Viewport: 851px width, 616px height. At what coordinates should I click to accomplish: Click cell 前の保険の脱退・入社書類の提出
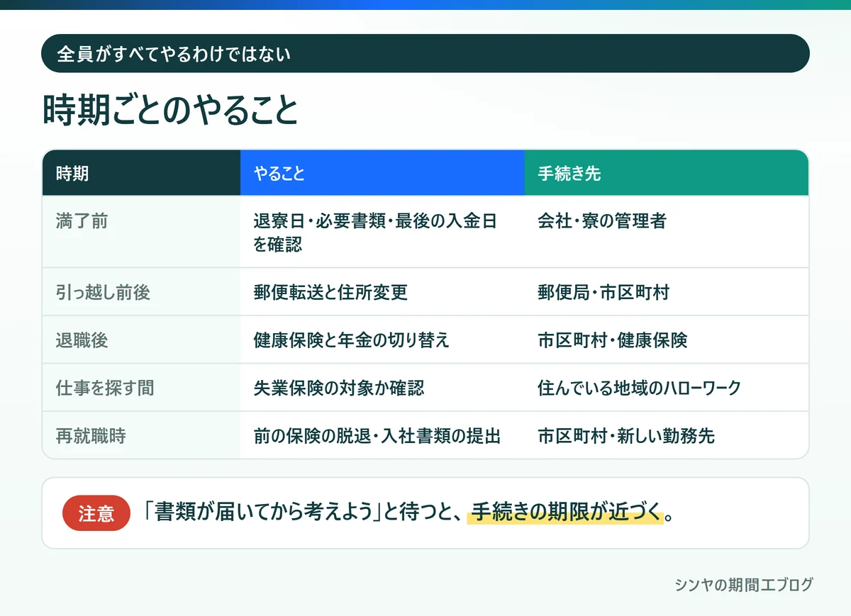tap(382, 435)
